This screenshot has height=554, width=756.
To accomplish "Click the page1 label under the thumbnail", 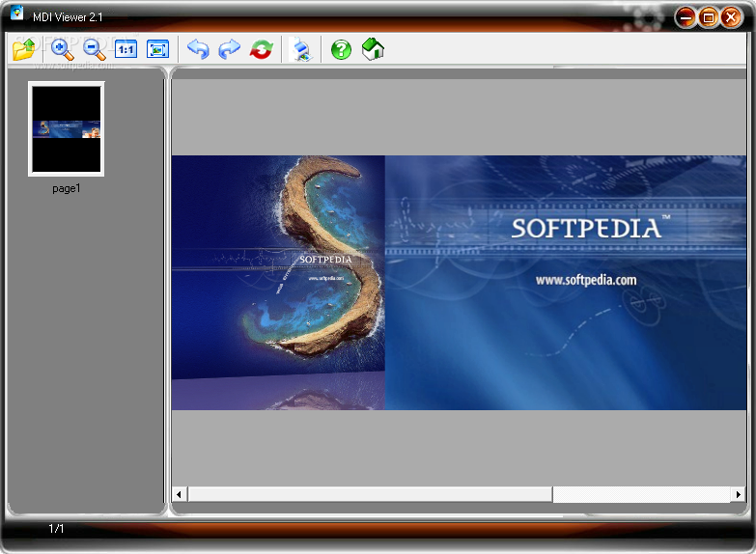I will pos(67,189).
